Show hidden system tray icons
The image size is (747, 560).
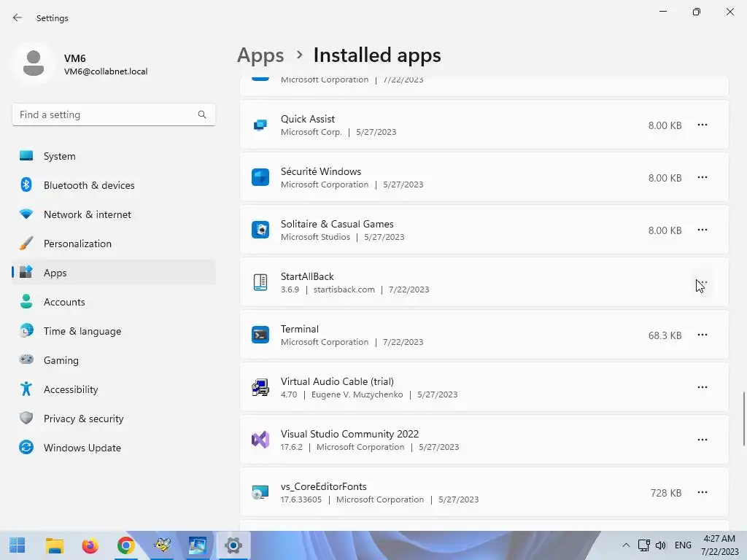pos(626,545)
